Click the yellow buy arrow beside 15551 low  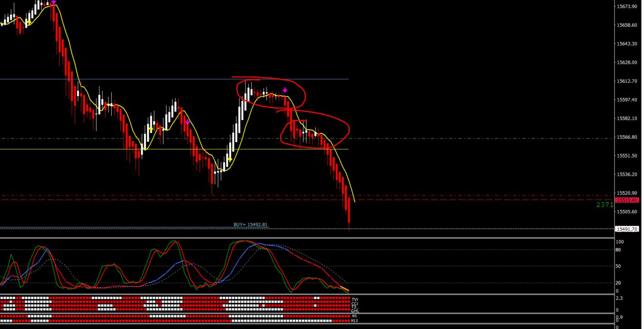point(230,160)
